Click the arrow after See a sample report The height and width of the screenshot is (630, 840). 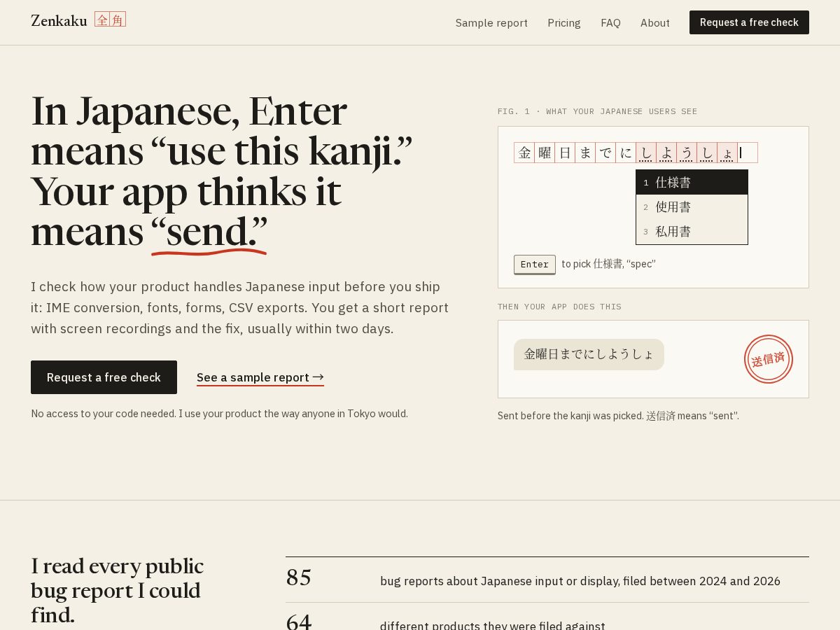coord(318,377)
